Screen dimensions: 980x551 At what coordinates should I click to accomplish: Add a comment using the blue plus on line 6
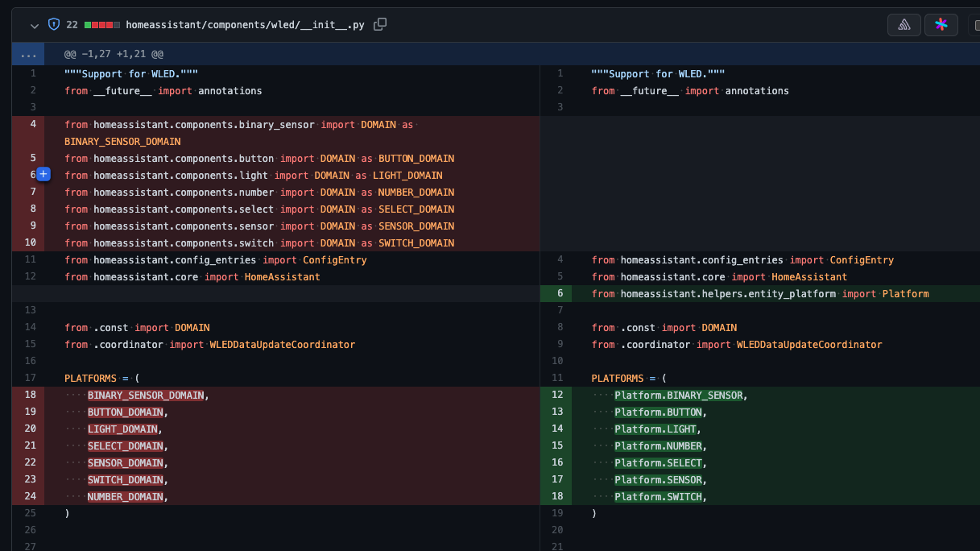[43, 174]
